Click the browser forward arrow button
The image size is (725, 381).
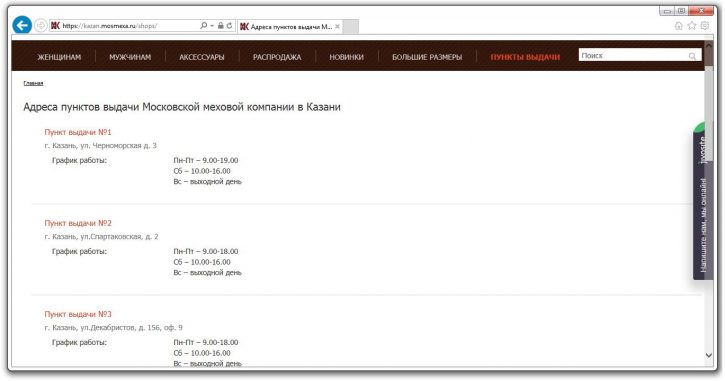pyautogui.click(x=40, y=26)
